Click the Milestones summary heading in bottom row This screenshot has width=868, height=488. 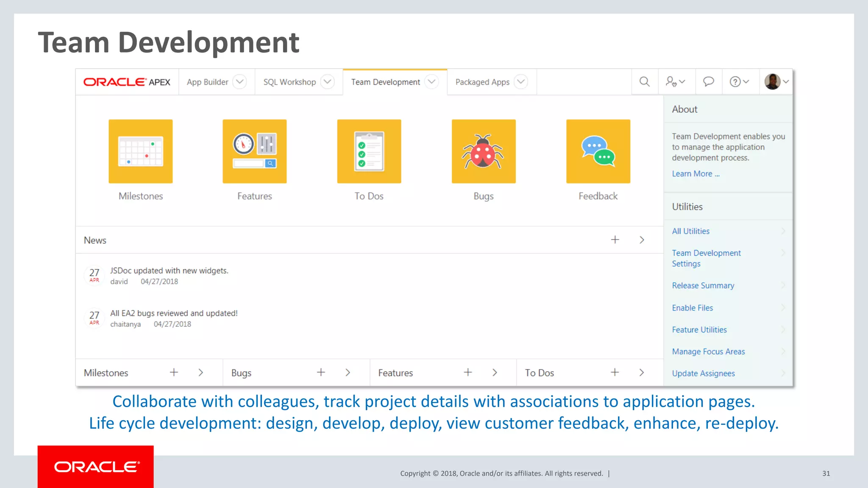click(106, 373)
